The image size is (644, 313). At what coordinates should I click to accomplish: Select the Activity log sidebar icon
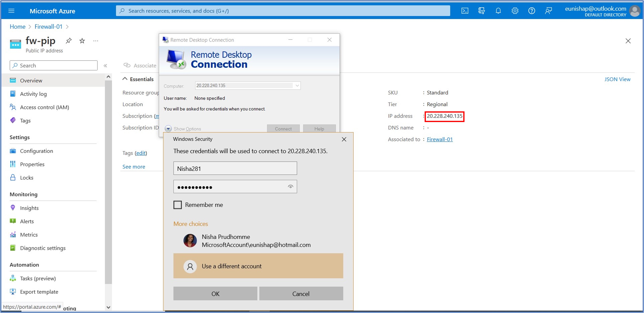(x=13, y=94)
